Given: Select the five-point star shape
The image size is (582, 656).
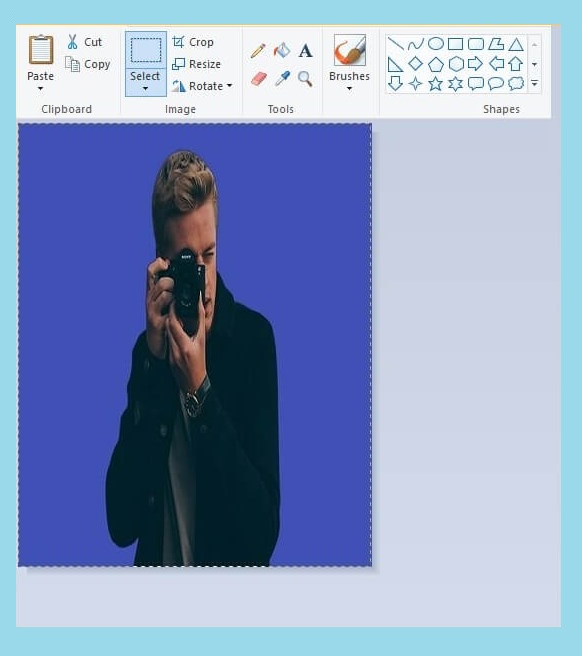Looking at the screenshot, I should click(435, 84).
